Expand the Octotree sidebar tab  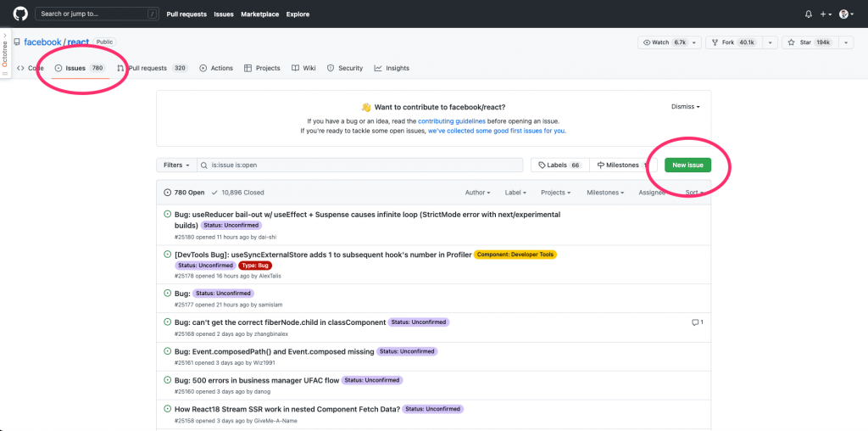[5, 53]
